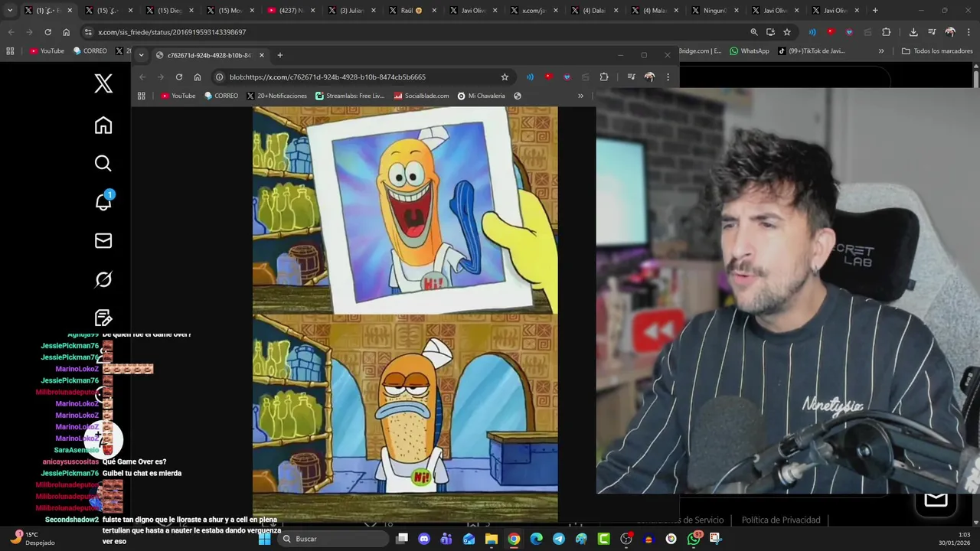The image size is (980, 551).
Task: Open new tab in back Chrome window
Action: pyautogui.click(x=875, y=11)
